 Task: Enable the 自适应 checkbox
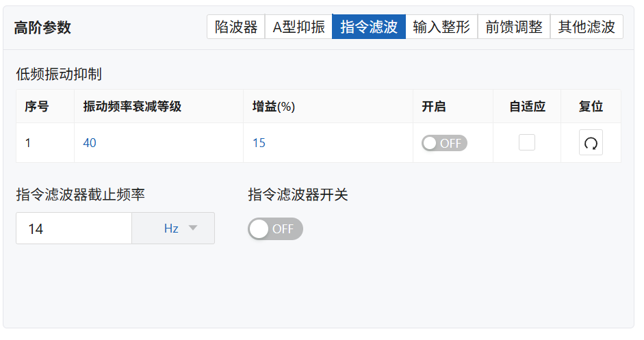pos(526,142)
